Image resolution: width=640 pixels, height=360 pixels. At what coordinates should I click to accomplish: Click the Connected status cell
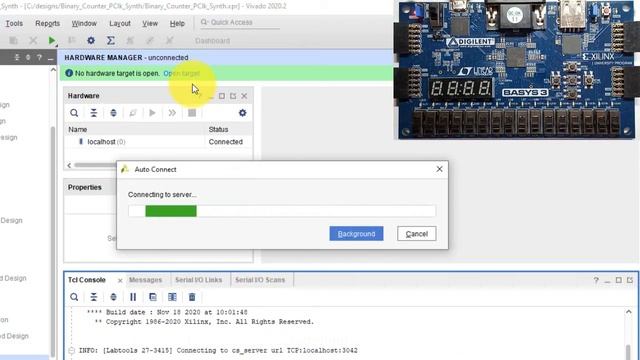click(225, 142)
